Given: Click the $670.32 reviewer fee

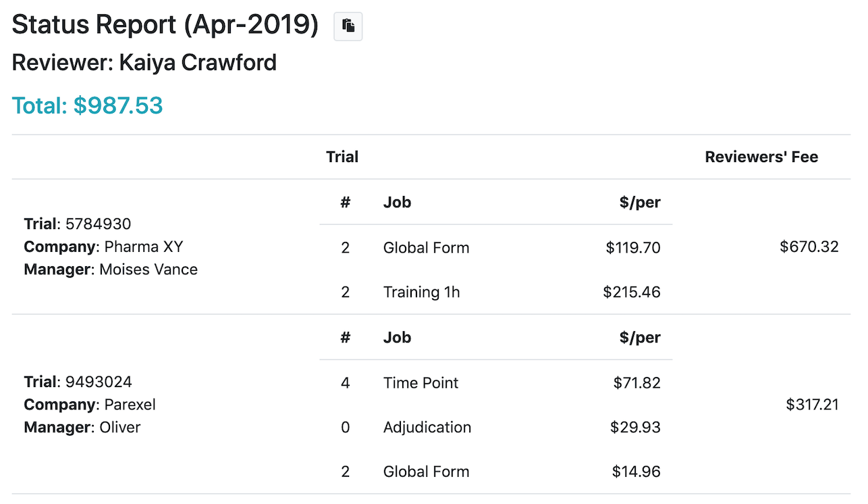Looking at the screenshot, I should coord(809,247).
